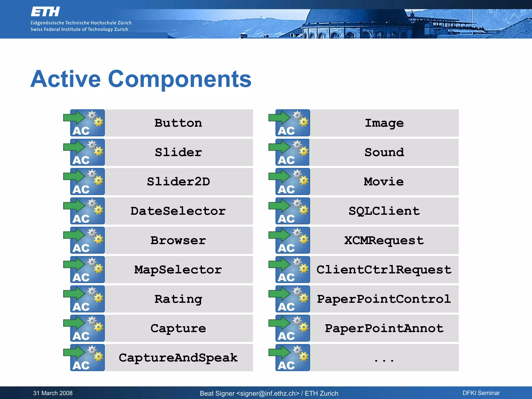Screen dimensions: 532x399
Task: Select the Button component label
Action: pyautogui.click(x=178, y=123)
